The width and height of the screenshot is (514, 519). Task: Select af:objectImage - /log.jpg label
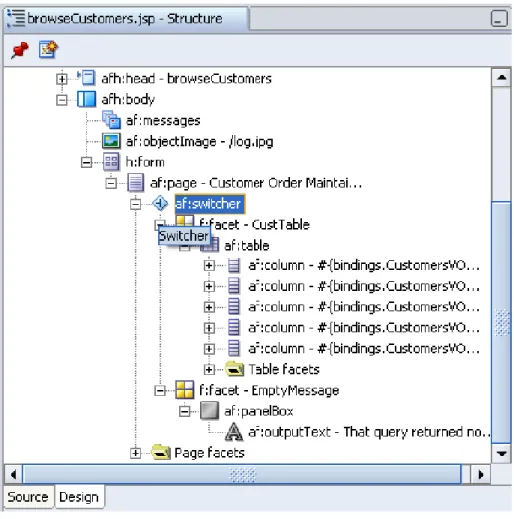coord(199,141)
